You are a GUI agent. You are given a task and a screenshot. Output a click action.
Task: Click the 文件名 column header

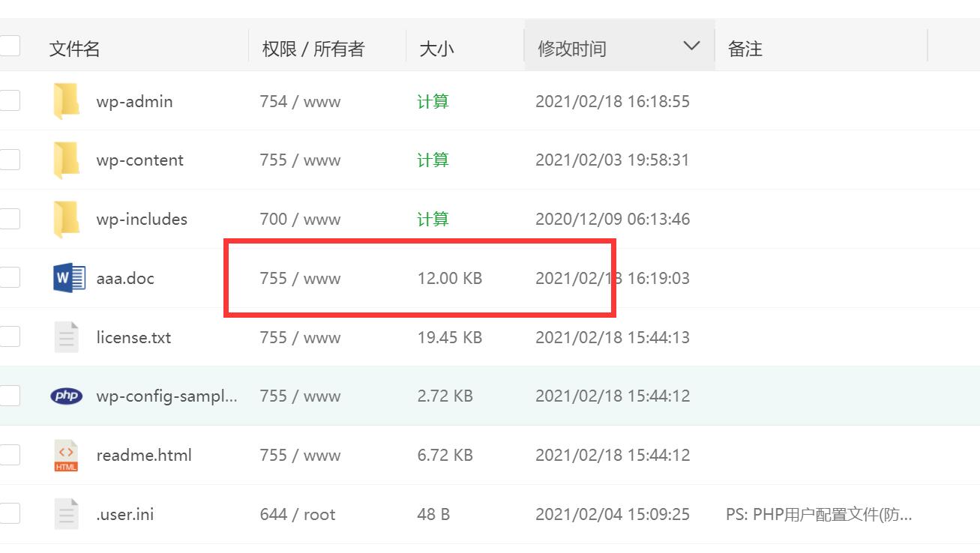[73, 48]
